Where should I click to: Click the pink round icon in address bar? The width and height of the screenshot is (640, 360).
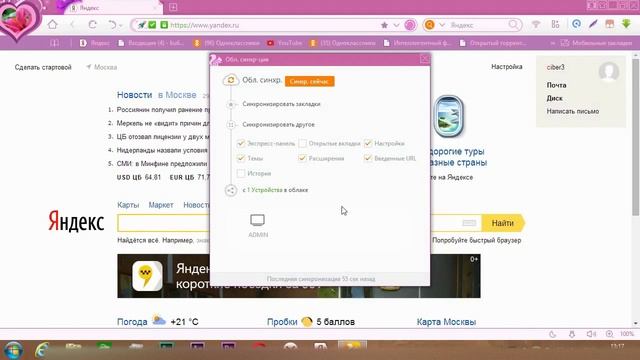[x=410, y=25]
